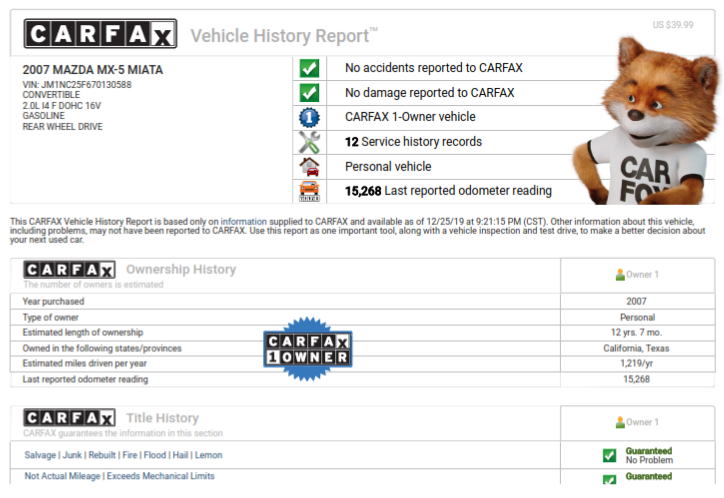This screenshot has height=498, width=724.
Task: Click the '2.0L I4 F DOHC 16V' engine text
Action: point(61,106)
